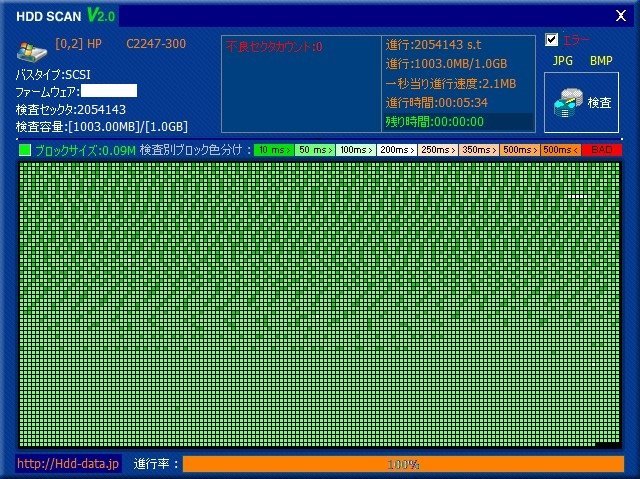The height and width of the screenshot is (479, 640).
Task: Select the red BAD legend swatch
Action: [x=602, y=150]
